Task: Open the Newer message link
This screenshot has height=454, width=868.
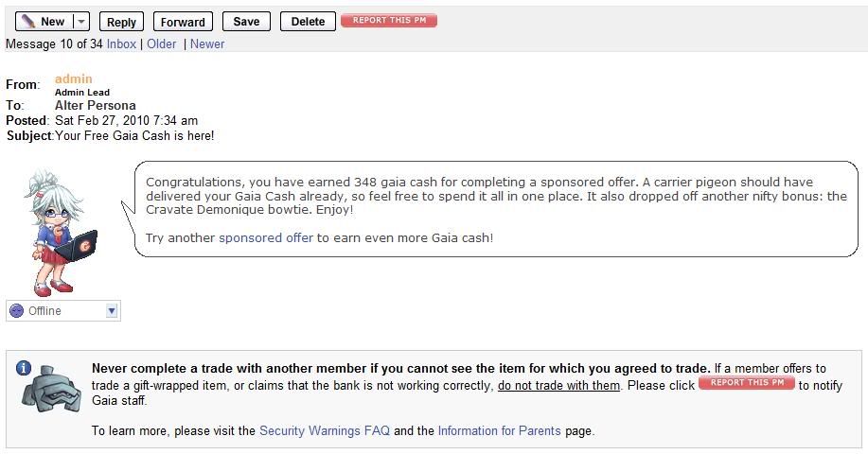Action: pos(207,44)
